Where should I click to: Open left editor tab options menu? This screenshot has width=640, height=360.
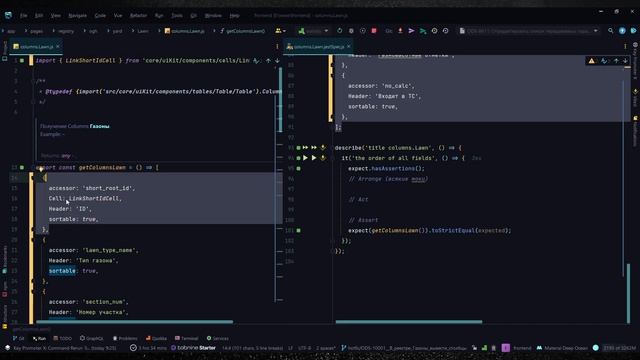[277, 47]
